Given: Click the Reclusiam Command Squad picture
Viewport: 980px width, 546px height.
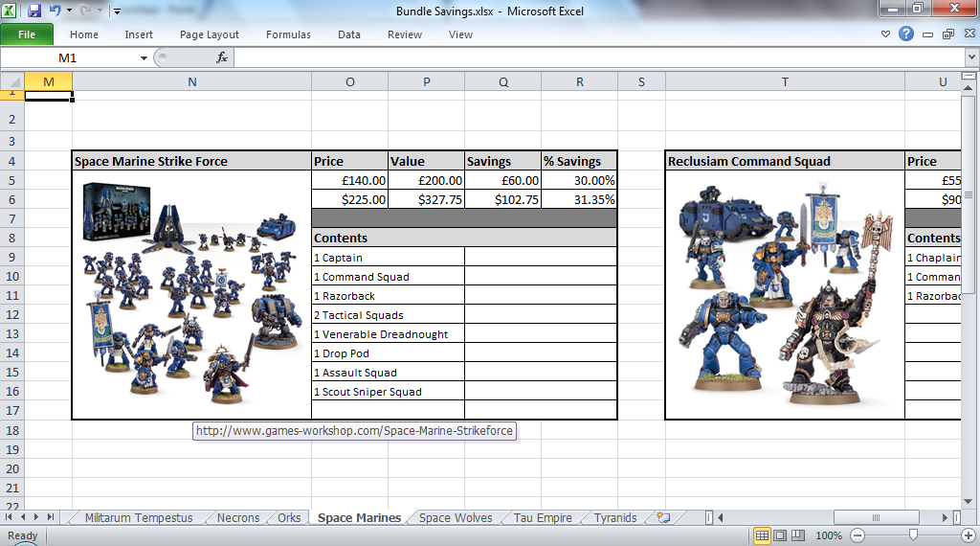Looking at the screenshot, I should point(783,294).
